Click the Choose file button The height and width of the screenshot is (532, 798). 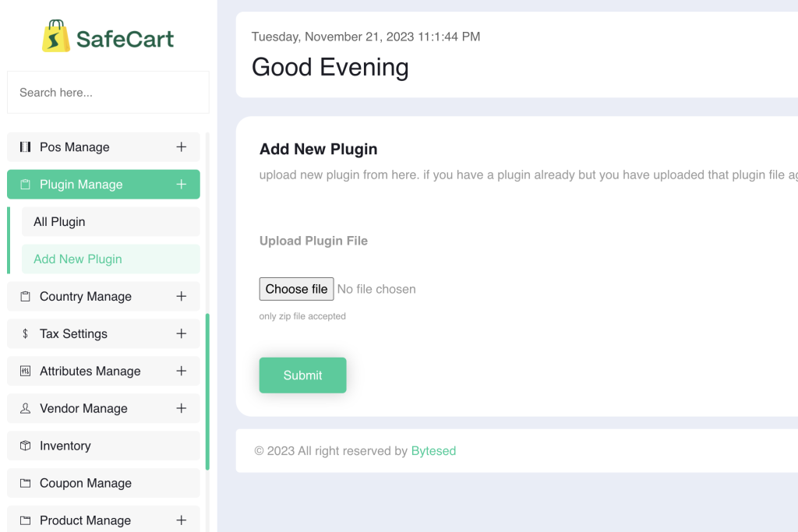[x=296, y=289]
